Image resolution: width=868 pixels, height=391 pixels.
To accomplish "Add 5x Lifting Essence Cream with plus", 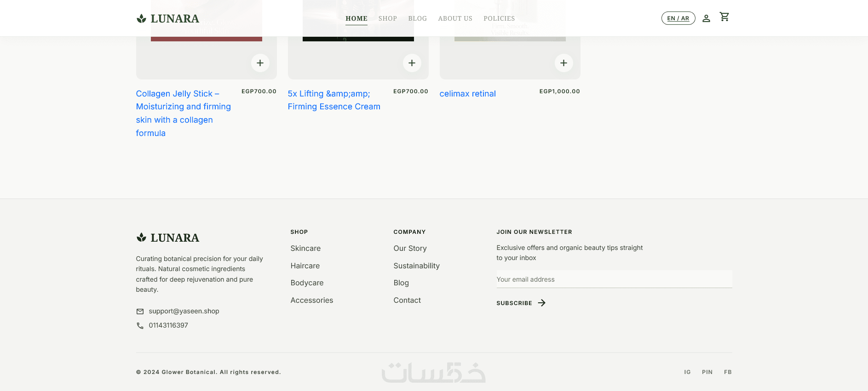I will [412, 63].
